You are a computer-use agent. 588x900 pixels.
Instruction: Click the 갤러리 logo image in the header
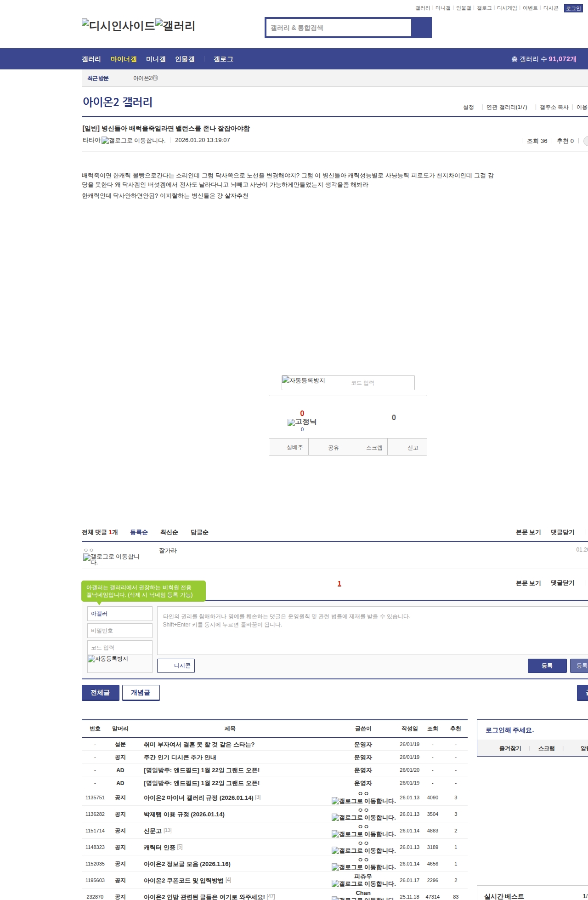coord(175,26)
